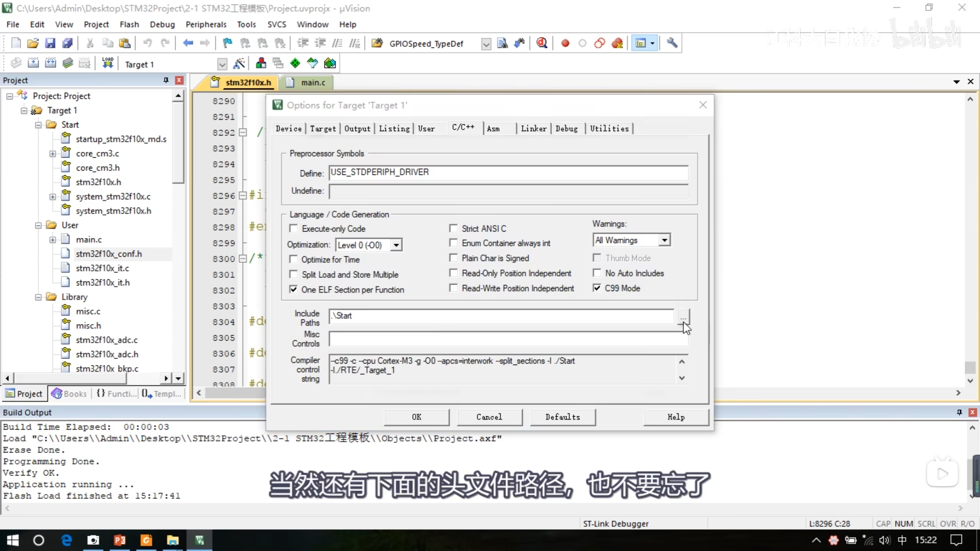Open the Optimization level dropdown
The image size is (980, 551).
click(x=396, y=245)
